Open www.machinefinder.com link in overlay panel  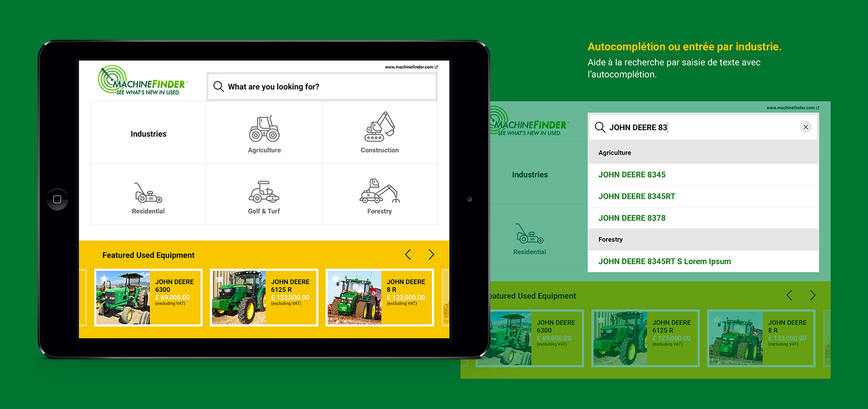(793, 108)
